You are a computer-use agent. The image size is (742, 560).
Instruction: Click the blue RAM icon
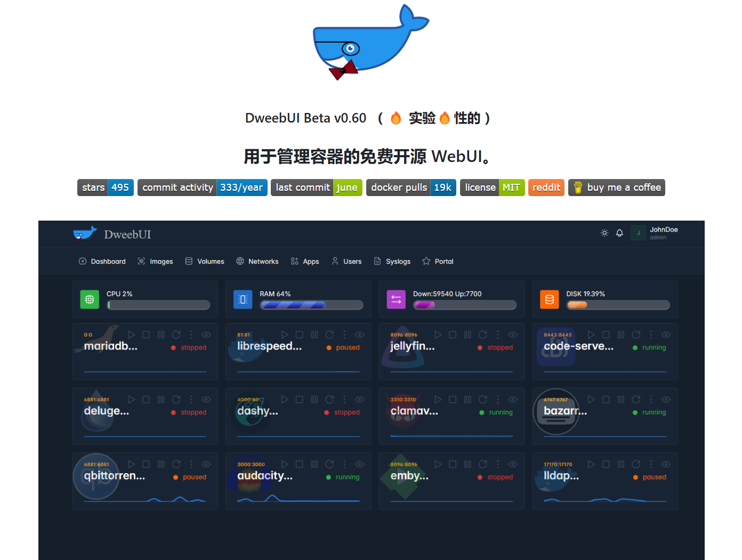pyautogui.click(x=243, y=299)
